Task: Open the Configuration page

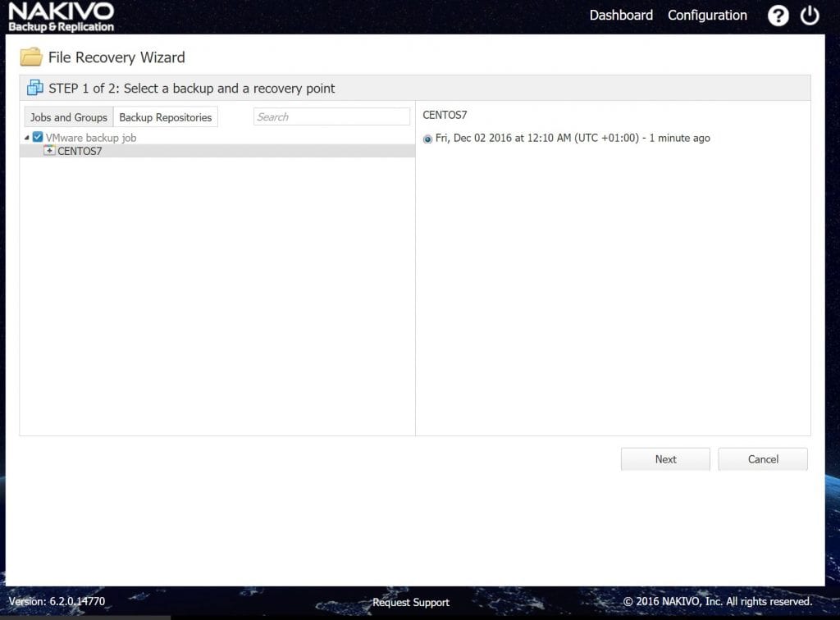Action: pyautogui.click(x=706, y=15)
